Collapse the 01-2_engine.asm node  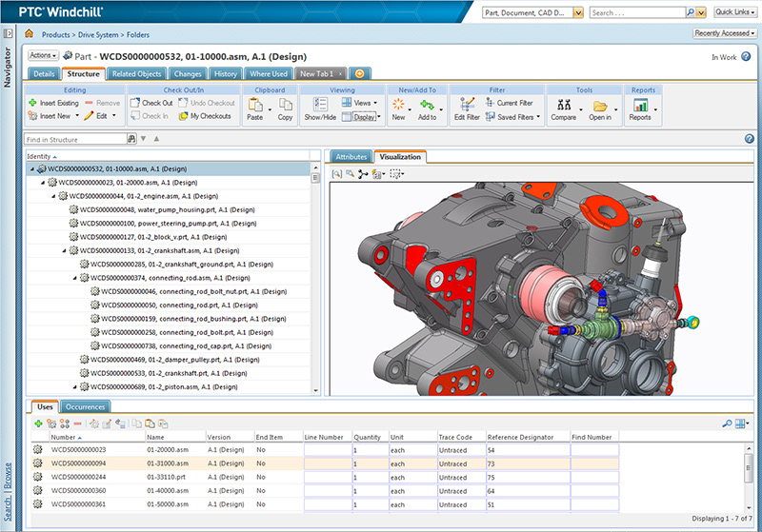53,196
